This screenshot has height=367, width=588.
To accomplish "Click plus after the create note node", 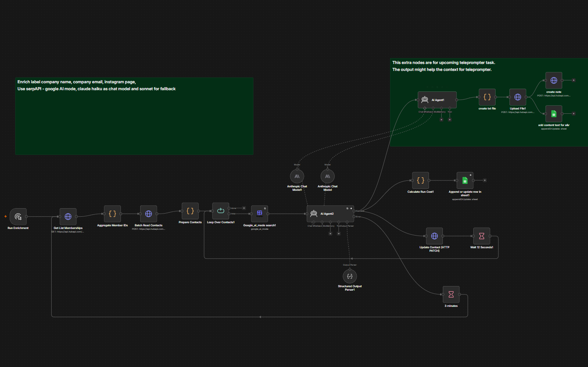I will click(573, 80).
